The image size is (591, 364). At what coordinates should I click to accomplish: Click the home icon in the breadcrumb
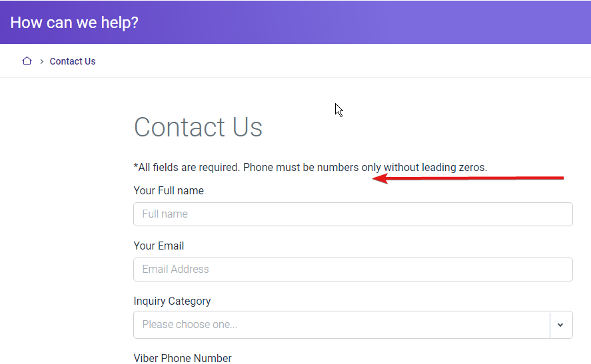click(27, 61)
